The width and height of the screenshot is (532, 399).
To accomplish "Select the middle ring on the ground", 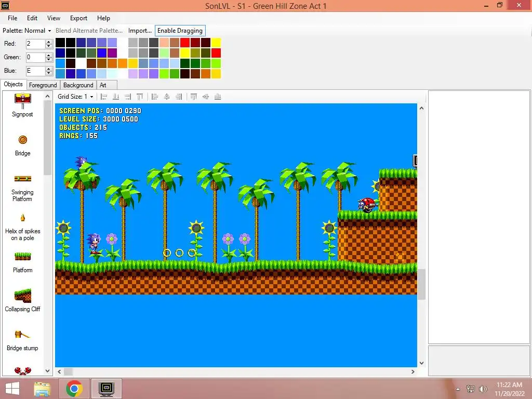I will tap(179, 253).
